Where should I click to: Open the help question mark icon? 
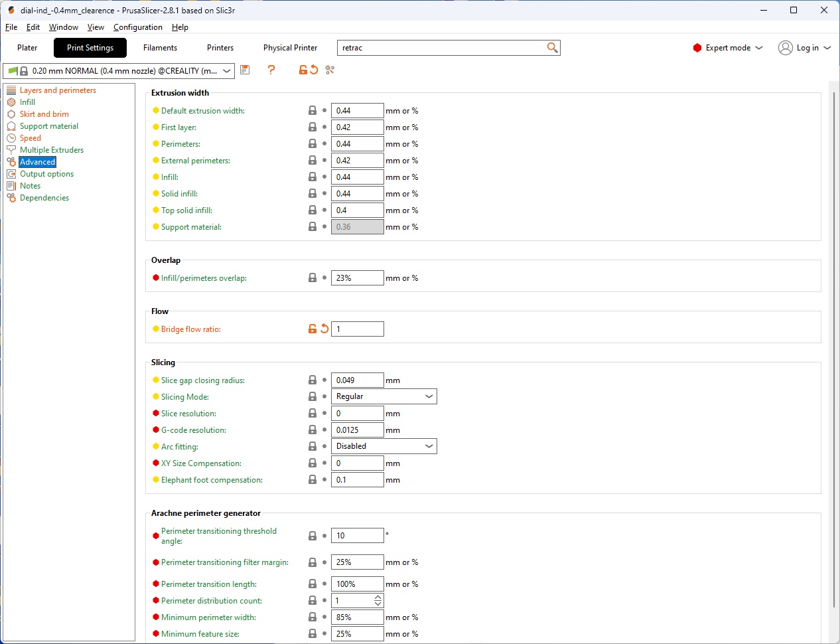coord(271,70)
